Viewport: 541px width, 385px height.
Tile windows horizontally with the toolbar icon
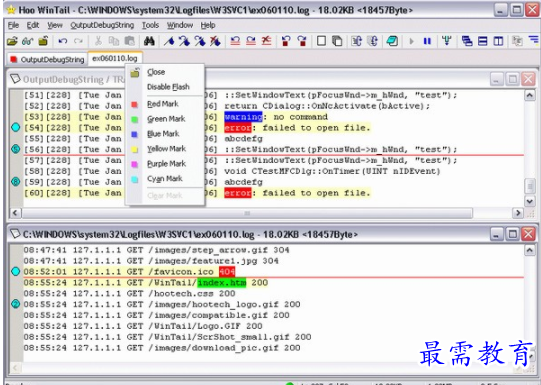(483, 41)
